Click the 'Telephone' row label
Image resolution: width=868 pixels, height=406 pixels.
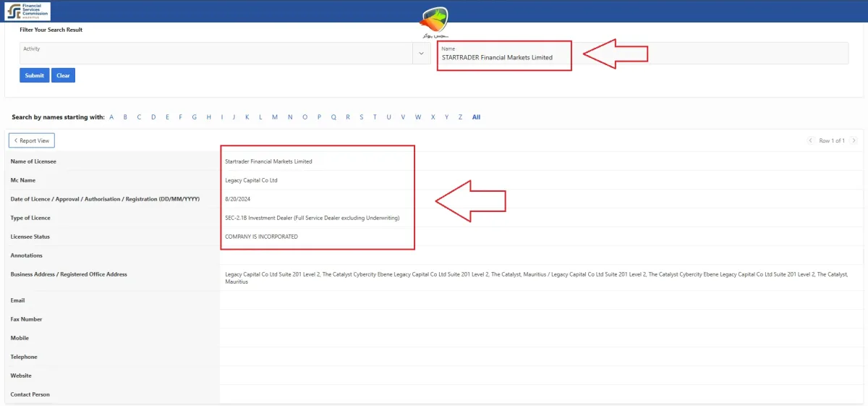(24, 357)
